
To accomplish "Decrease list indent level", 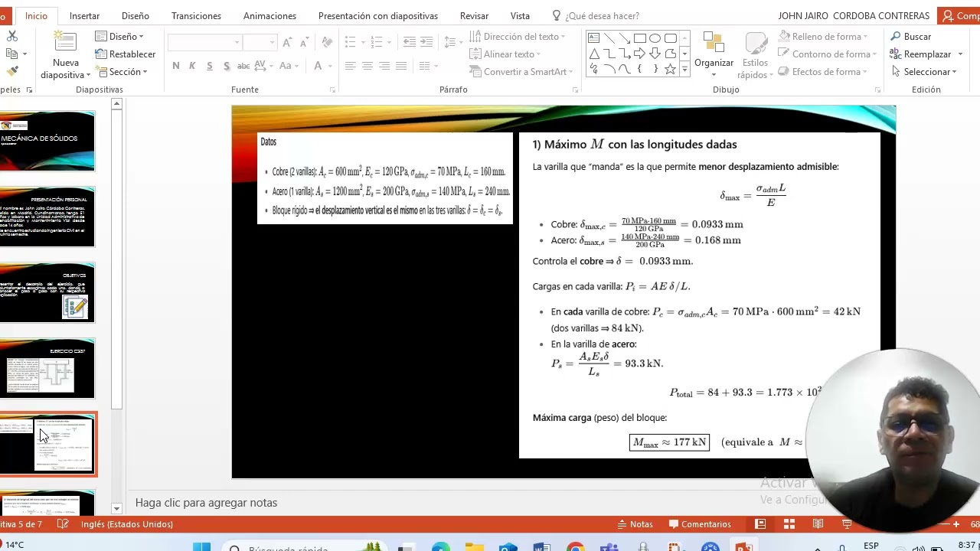I will [410, 43].
